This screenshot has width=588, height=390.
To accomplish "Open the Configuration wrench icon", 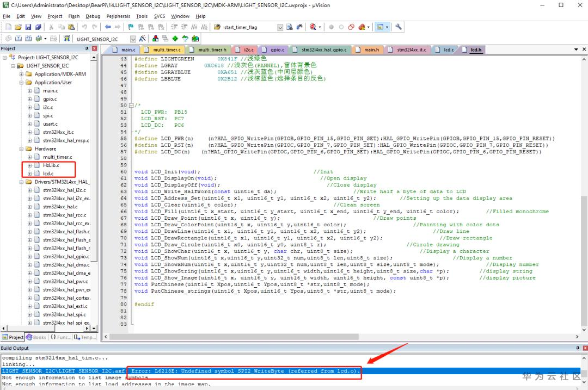I will pyautogui.click(x=399, y=27).
